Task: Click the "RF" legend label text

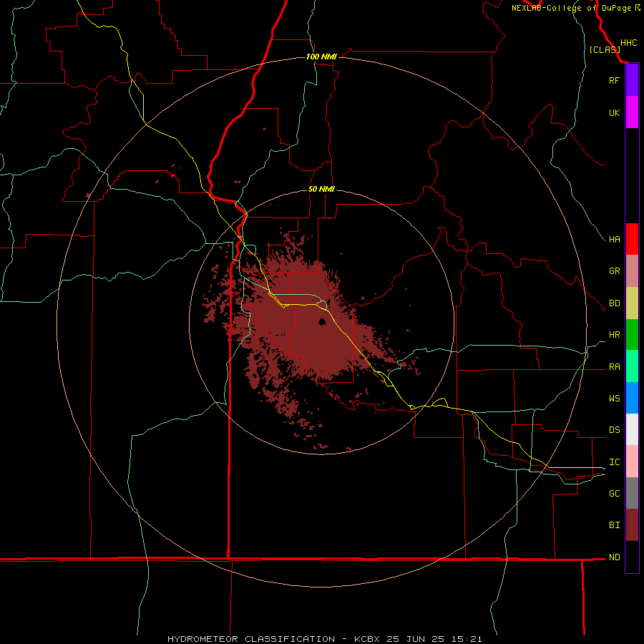Action: [614, 80]
